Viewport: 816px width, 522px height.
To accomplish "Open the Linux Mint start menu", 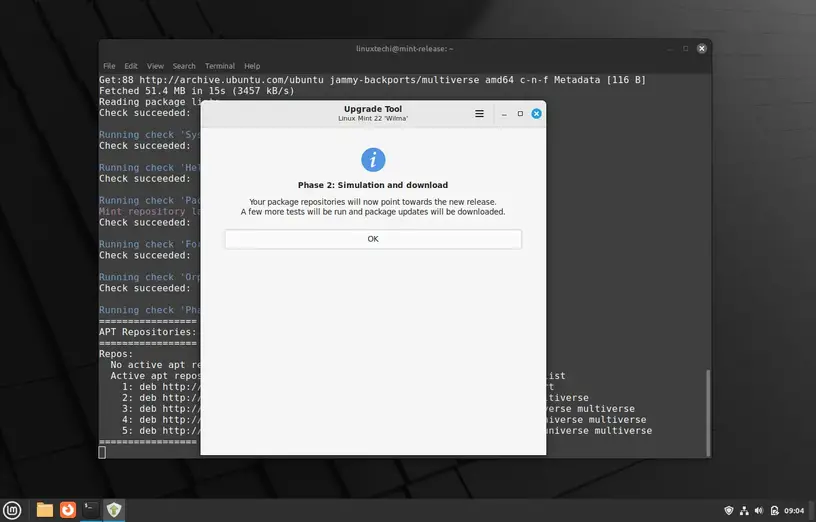I will pyautogui.click(x=12, y=510).
